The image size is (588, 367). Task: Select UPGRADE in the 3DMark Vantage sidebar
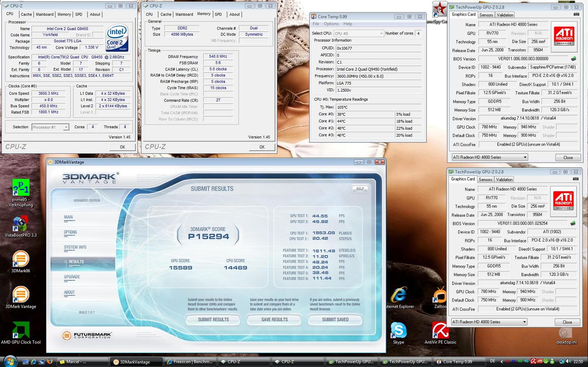pyautogui.click(x=72, y=277)
